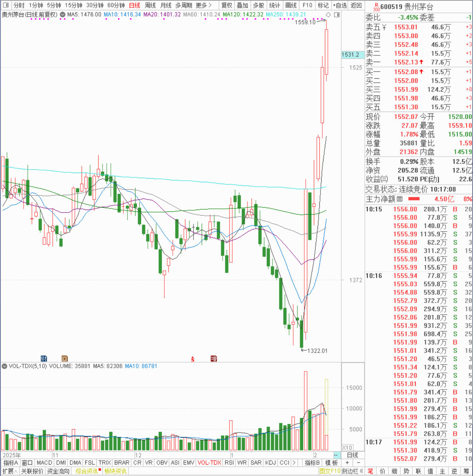
Task: Select the RSI indicator tab
Action: [x=229, y=463]
